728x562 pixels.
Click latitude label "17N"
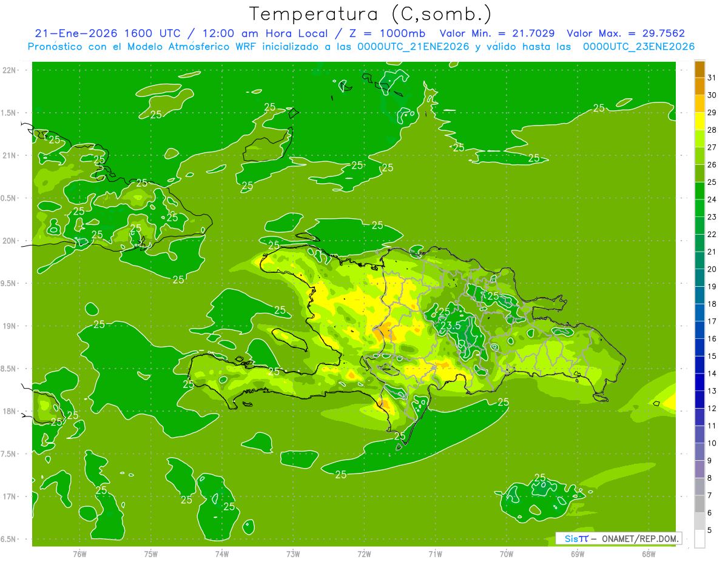(x=10, y=497)
